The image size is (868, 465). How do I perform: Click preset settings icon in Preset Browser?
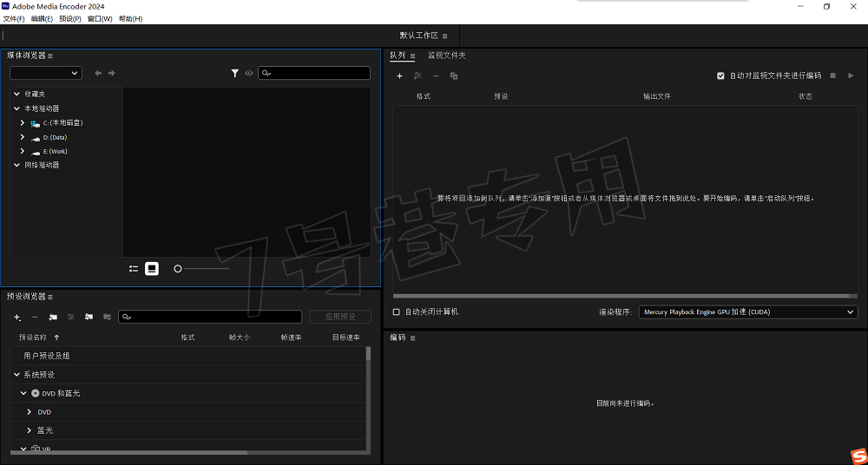(71, 318)
